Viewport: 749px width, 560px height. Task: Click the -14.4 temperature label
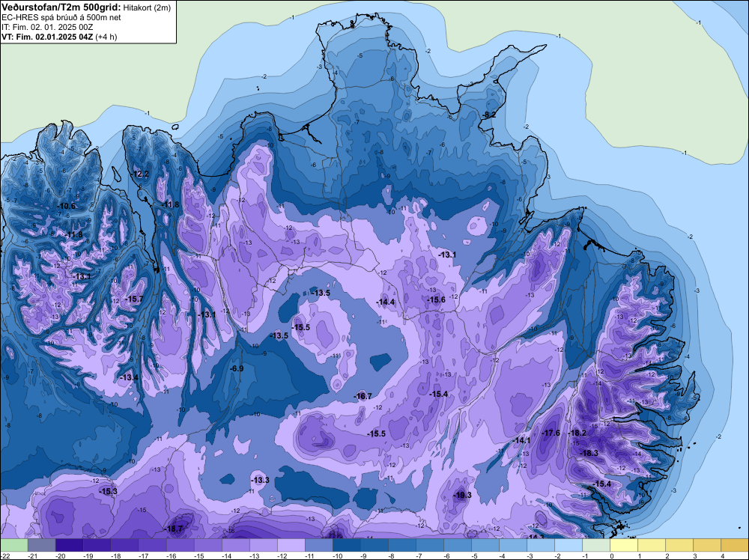386,302
